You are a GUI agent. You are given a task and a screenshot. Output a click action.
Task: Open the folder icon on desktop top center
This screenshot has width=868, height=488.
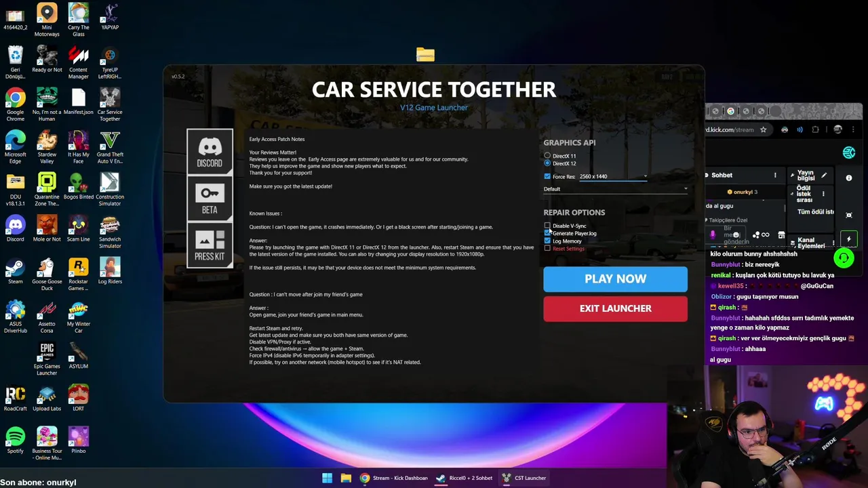(425, 54)
